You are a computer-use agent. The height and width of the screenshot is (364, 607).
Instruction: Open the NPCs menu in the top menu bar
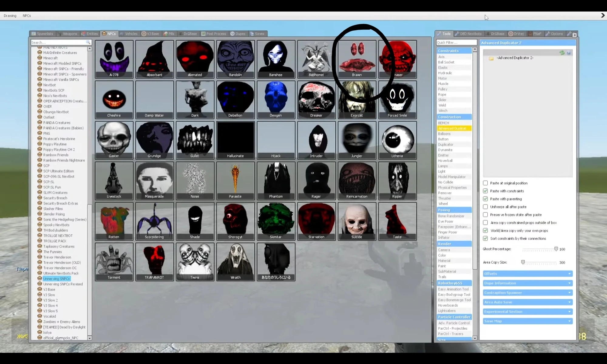26,15
